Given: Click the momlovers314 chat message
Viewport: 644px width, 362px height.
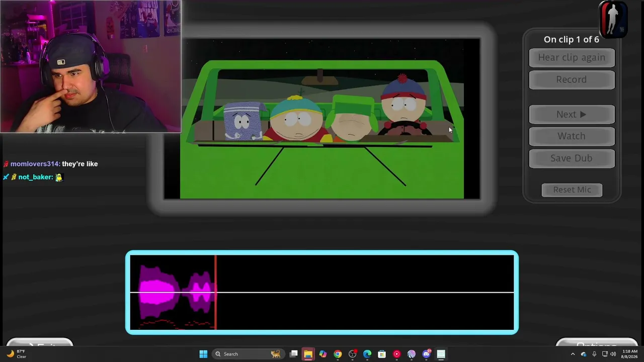Looking at the screenshot, I should 50,164.
